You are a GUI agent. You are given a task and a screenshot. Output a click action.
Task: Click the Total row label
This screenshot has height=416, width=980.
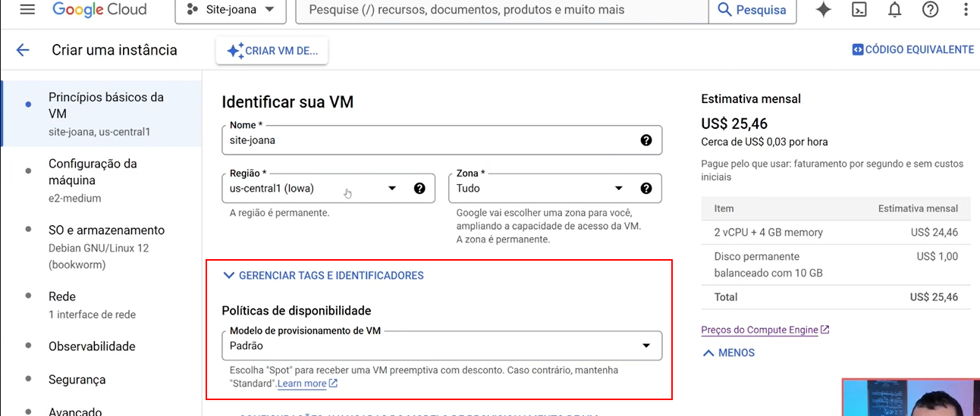click(726, 297)
